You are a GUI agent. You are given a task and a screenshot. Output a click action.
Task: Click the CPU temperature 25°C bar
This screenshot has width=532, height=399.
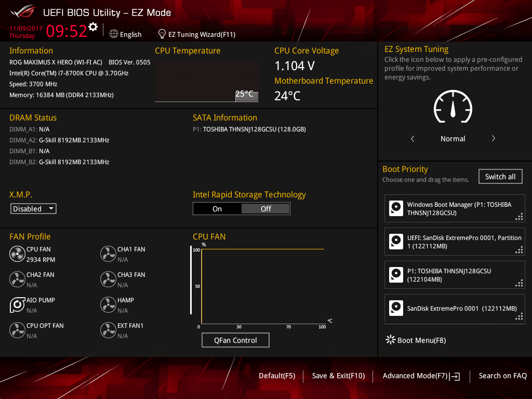(x=247, y=96)
